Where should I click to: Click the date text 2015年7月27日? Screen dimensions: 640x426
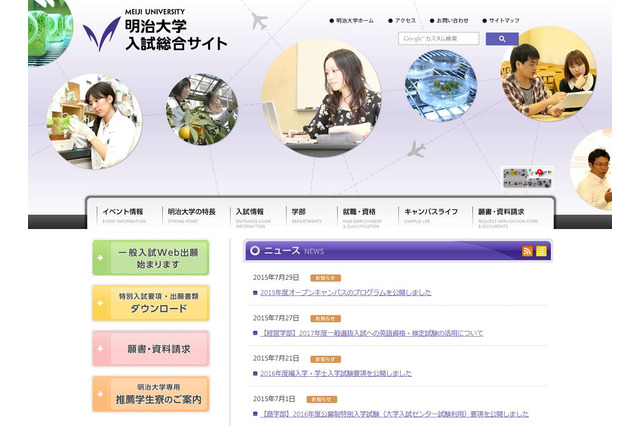276,318
